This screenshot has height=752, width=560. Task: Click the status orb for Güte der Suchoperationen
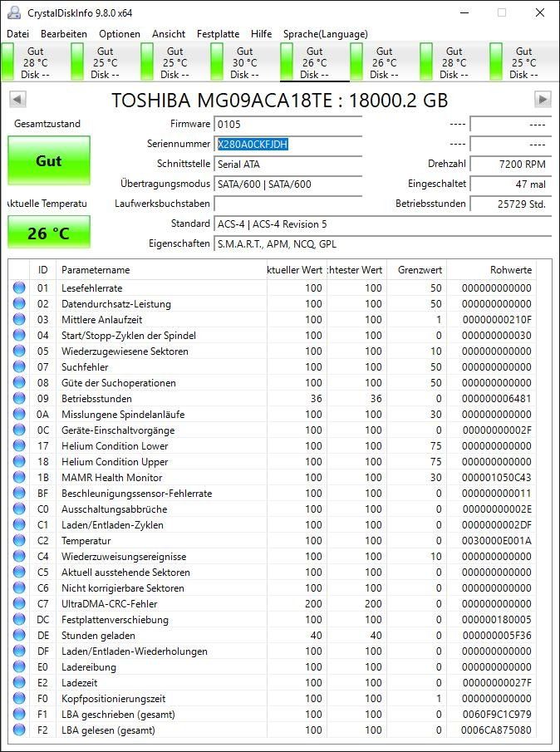tap(19, 383)
